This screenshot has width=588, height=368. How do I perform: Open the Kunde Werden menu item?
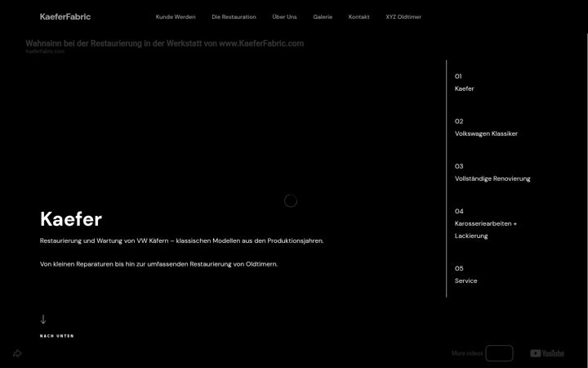click(176, 17)
